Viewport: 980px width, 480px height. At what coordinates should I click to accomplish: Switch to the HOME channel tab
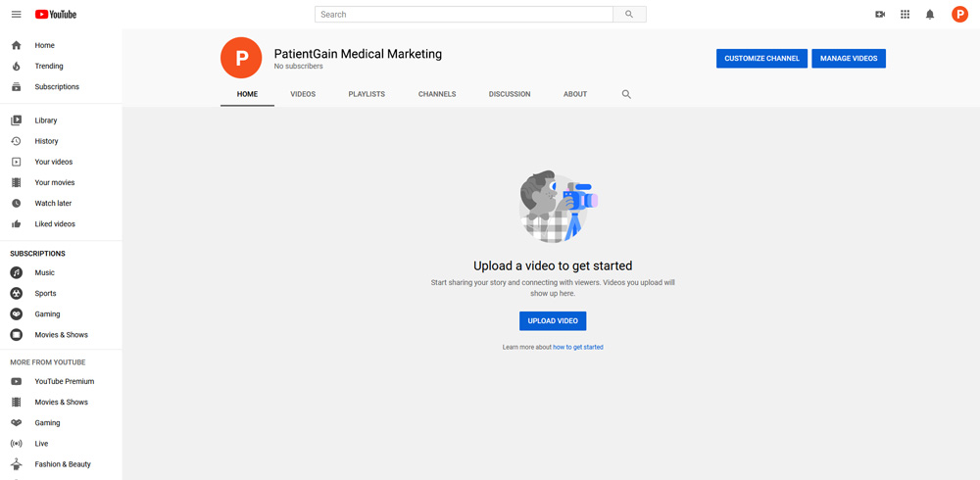tap(247, 94)
